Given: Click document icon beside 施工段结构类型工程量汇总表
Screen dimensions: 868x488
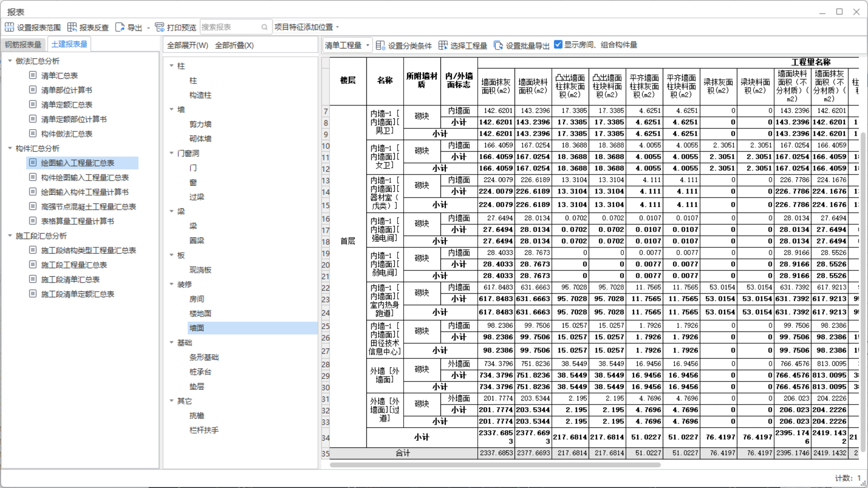Looking at the screenshot, I should pyautogui.click(x=33, y=250).
